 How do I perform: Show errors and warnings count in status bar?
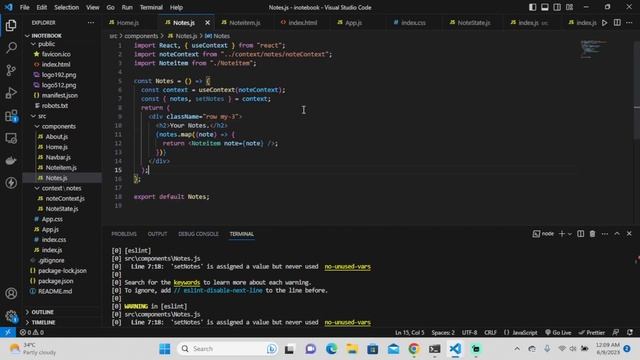click(x=32, y=333)
